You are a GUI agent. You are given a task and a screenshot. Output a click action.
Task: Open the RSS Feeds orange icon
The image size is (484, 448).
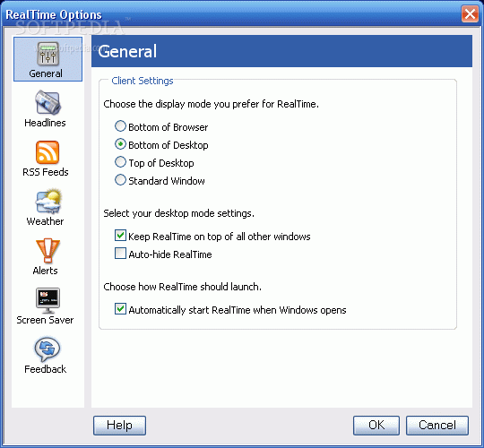click(x=48, y=152)
